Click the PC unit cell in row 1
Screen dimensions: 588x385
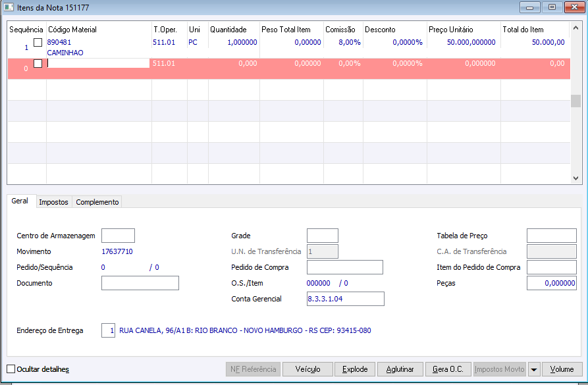[193, 42]
